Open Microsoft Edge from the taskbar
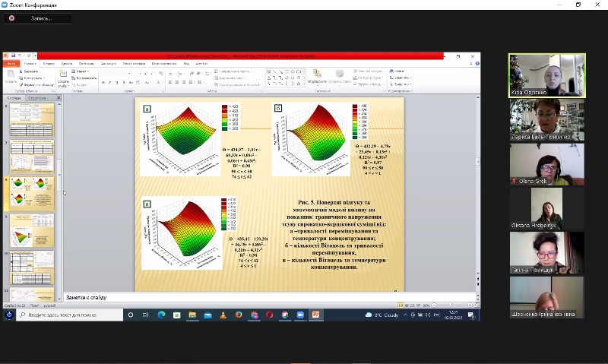The width and height of the screenshot is (608, 364). tap(161, 315)
